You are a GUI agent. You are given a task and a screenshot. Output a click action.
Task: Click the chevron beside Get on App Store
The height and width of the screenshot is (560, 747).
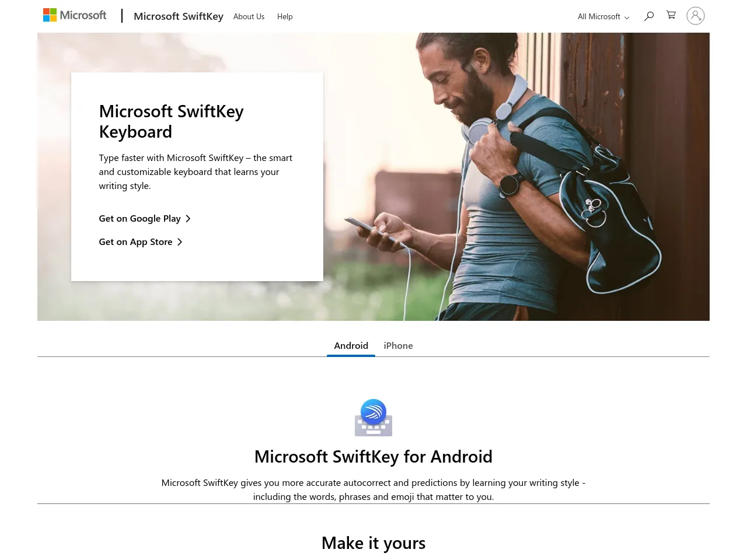[x=180, y=242]
